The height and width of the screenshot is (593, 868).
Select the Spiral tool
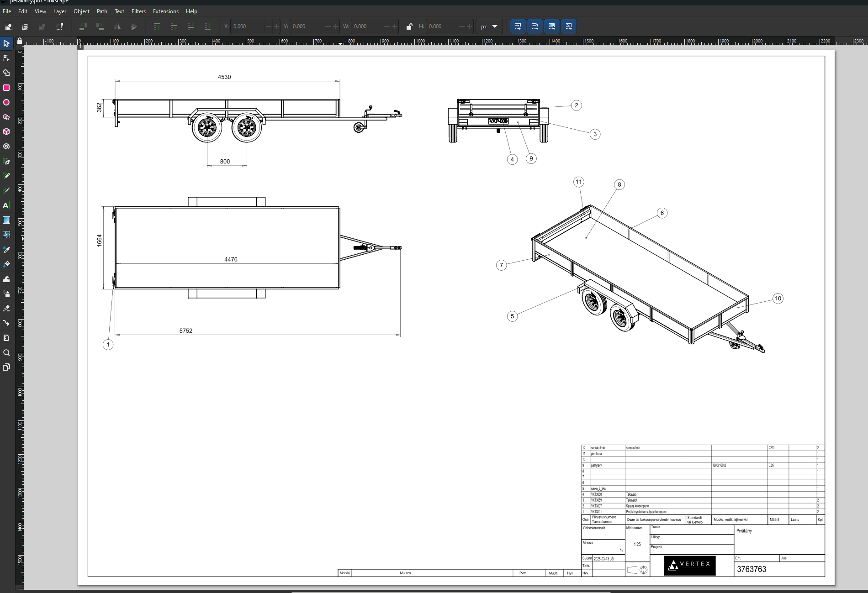point(6,147)
